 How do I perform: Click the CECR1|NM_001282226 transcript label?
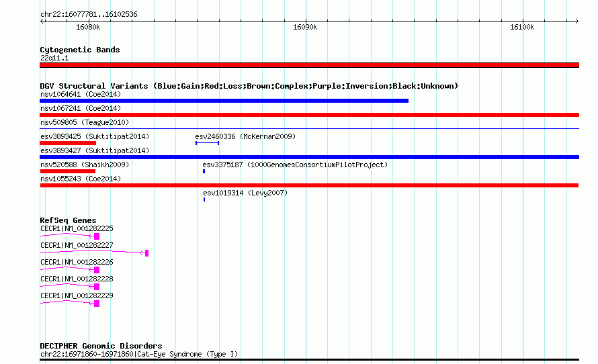coord(77,262)
